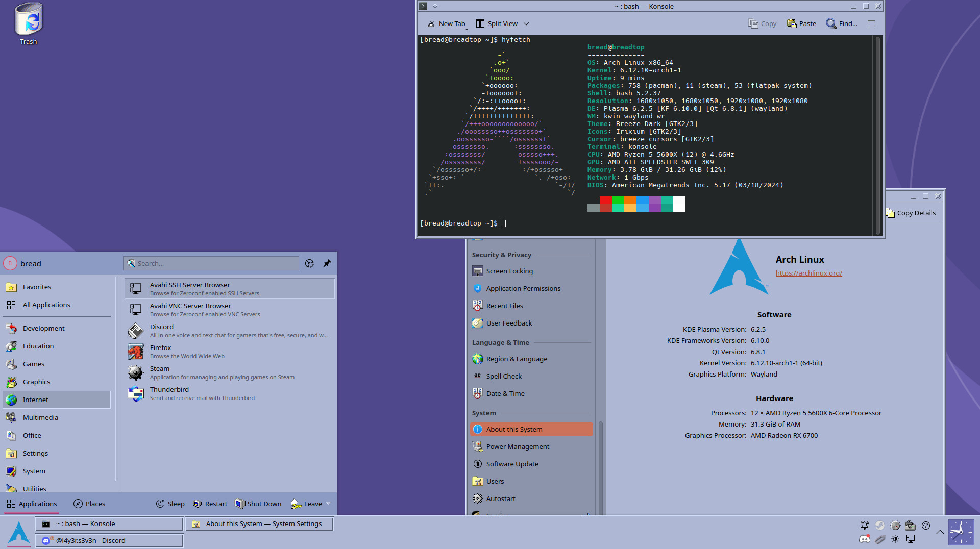This screenshot has width=980, height=549.
Task: Open Thunderbird mail client entry
Action: coord(229,393)
